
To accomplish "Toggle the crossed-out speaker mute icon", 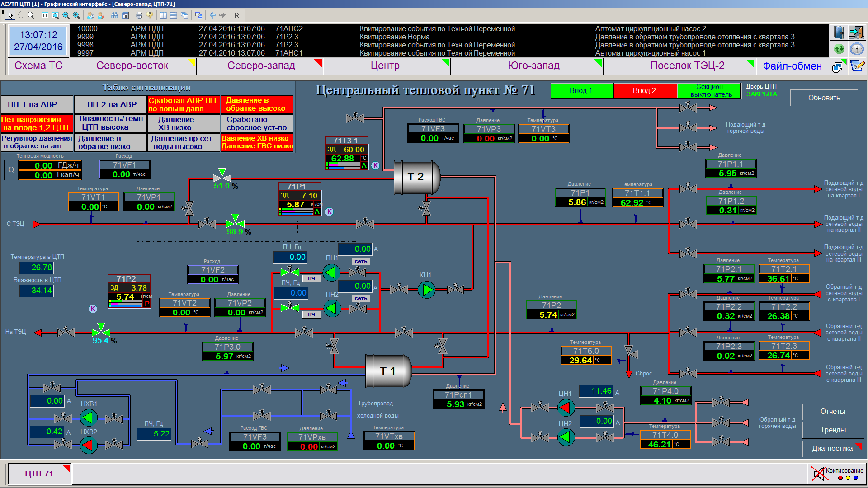I will pos(818,474).
